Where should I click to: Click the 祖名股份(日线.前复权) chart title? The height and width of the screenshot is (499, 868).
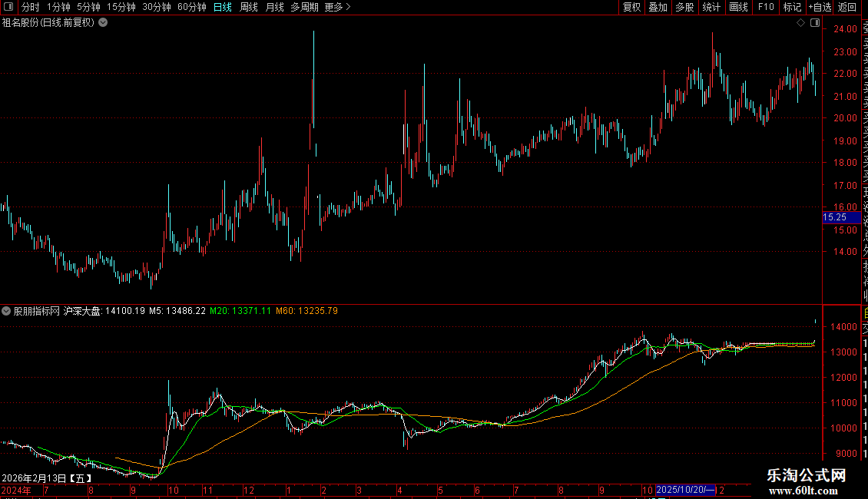(48, 23)
